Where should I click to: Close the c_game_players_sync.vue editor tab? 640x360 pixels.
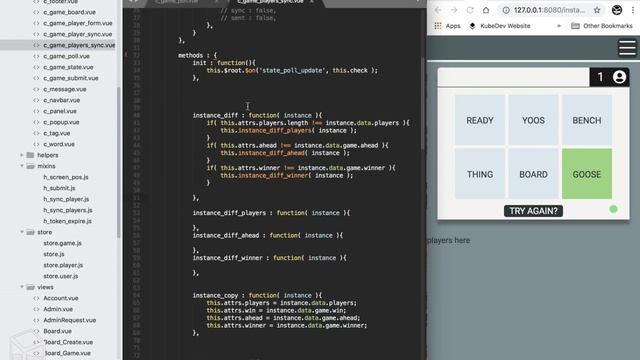pyautogui.click(x=312, y=2)
